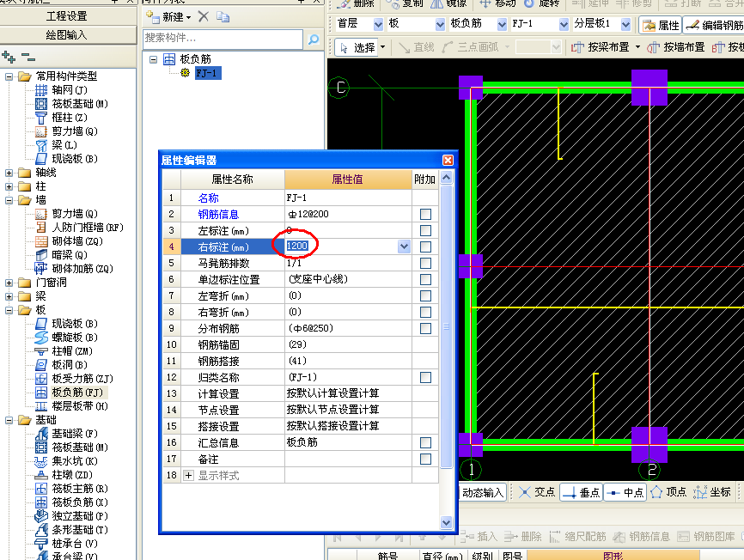744x560 pixels.
Task: Click the property editor scroll-down arrow
Action: pos(446,522)
